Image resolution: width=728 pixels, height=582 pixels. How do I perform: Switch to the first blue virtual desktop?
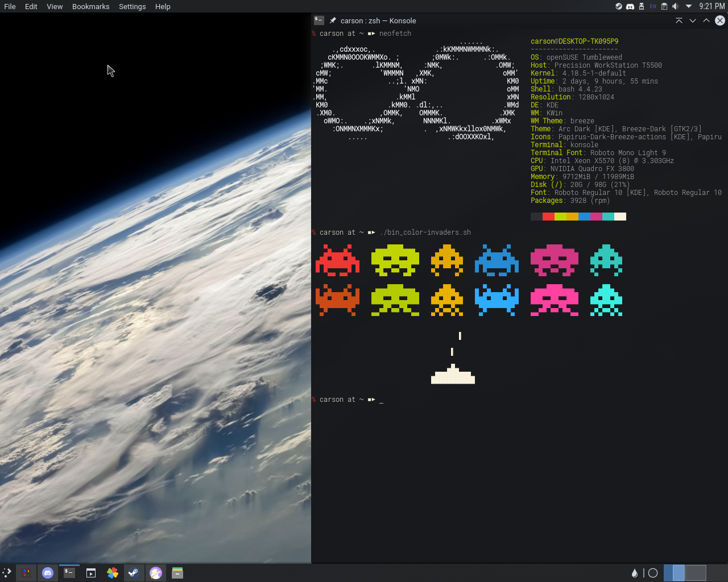coord(674,573)
